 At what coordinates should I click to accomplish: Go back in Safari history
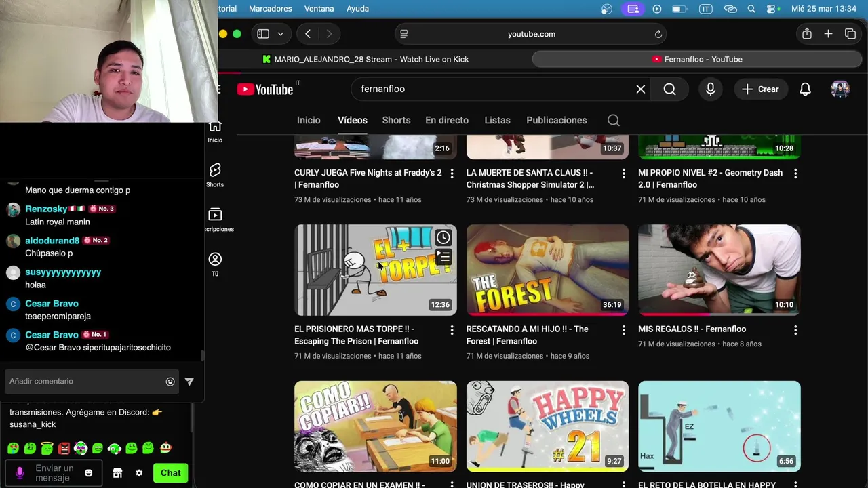[x=308, y=34]
